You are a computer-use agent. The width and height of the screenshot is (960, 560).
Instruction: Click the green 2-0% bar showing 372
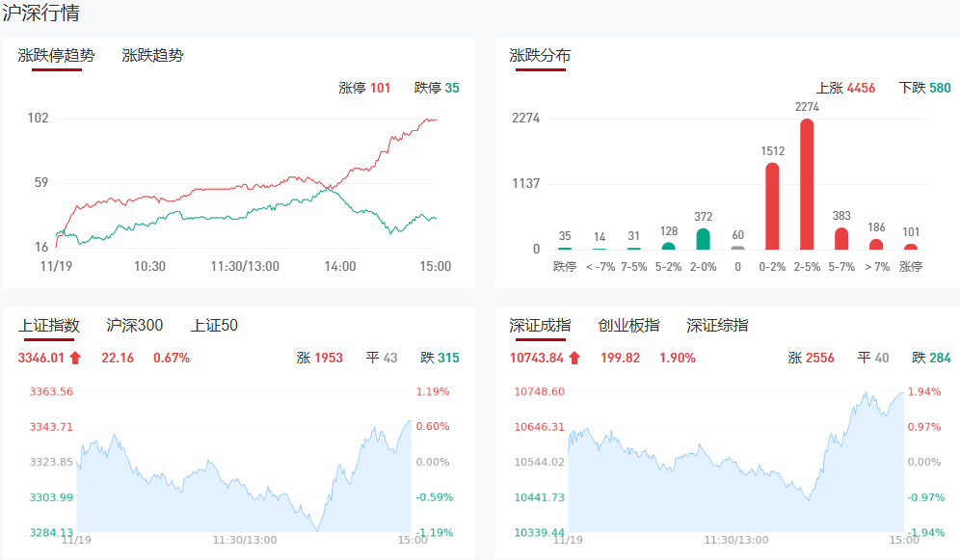click(703, 239)
